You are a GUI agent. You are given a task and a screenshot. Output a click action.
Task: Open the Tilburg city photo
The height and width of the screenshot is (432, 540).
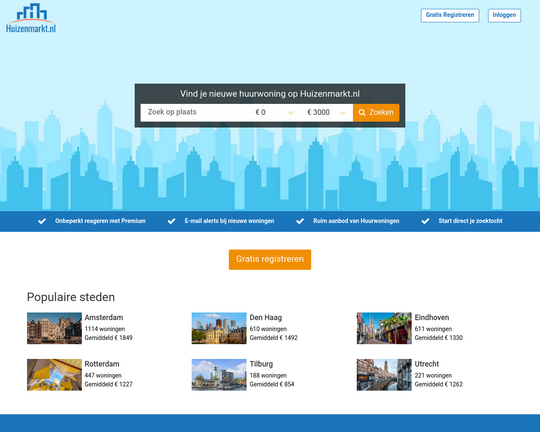(x=219, y=375)
